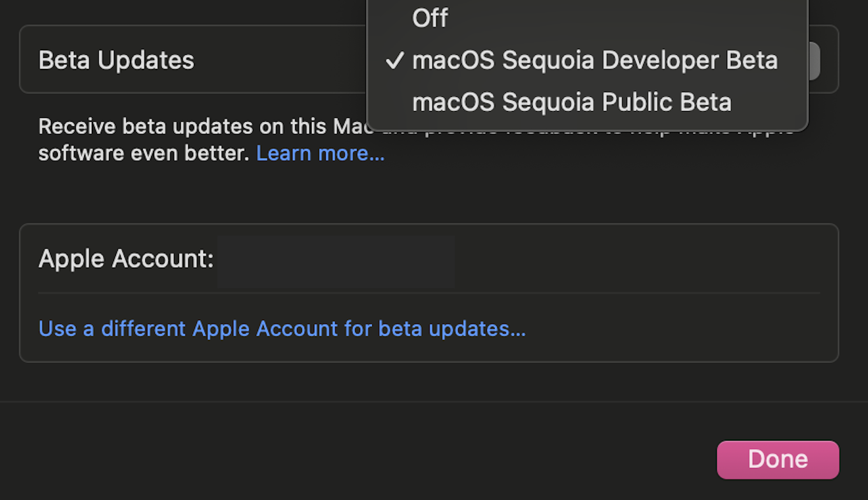Select Off in the beta updates menu

tap(430, 18)
